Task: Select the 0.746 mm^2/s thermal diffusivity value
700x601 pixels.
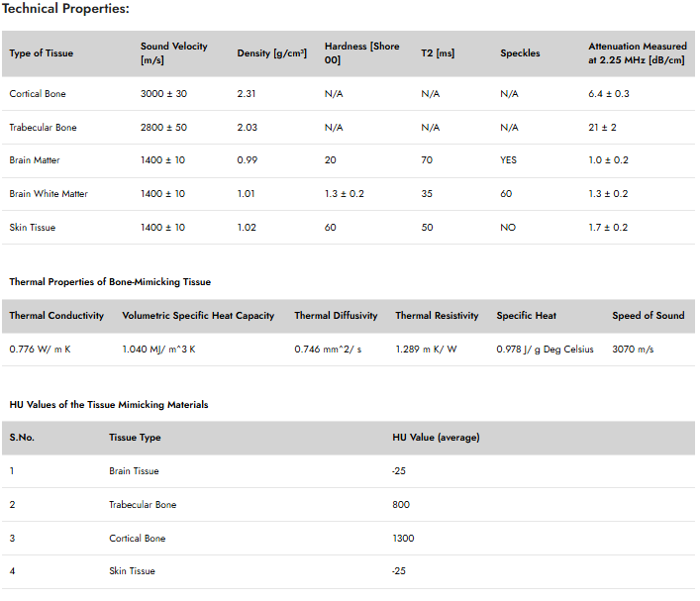Action: click(x=328, y=350)
